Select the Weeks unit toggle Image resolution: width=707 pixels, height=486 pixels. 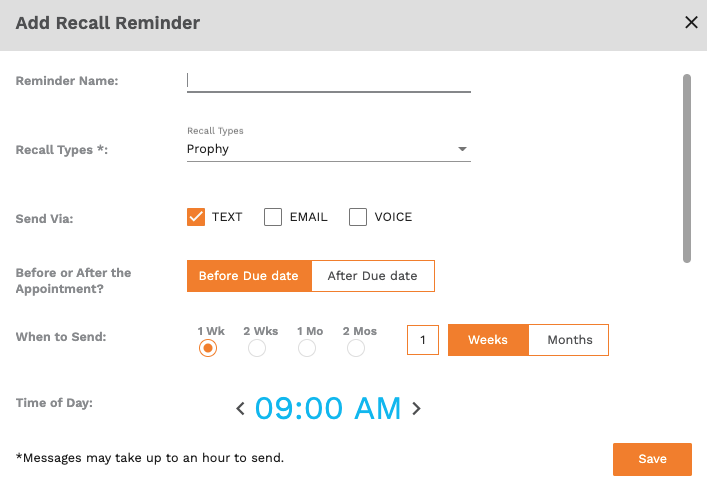tap(488, 340)
